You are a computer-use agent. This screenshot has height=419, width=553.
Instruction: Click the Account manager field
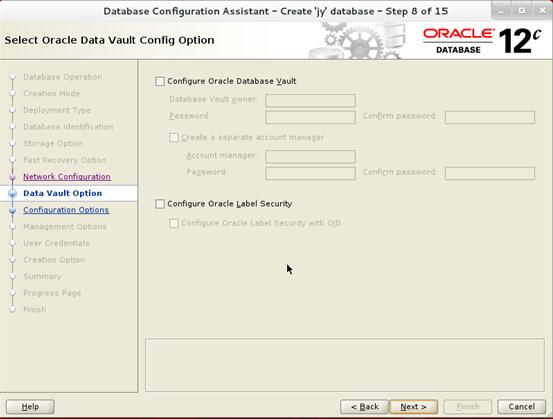(310, 157)
